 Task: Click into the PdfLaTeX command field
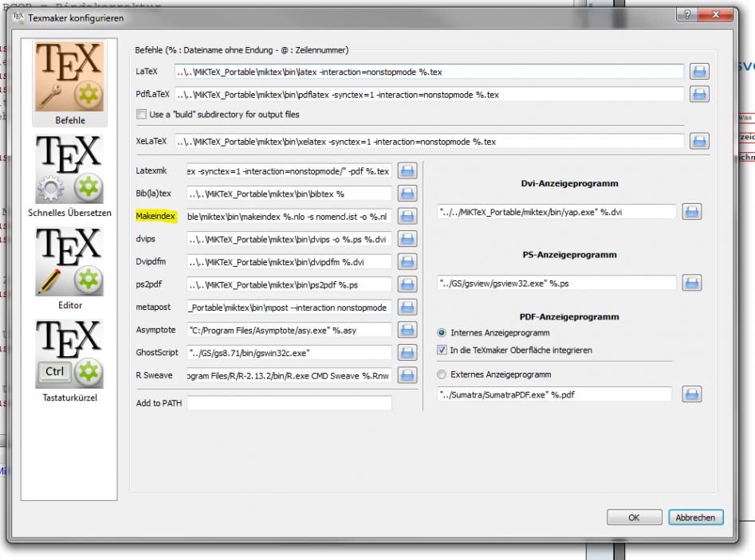(x=429, y=95)
